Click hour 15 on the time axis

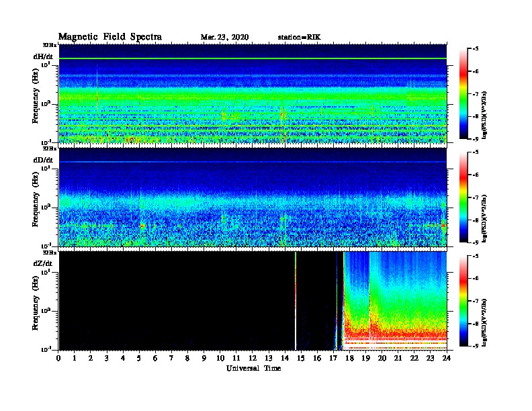pyautogui.click(x=301, y=359)
